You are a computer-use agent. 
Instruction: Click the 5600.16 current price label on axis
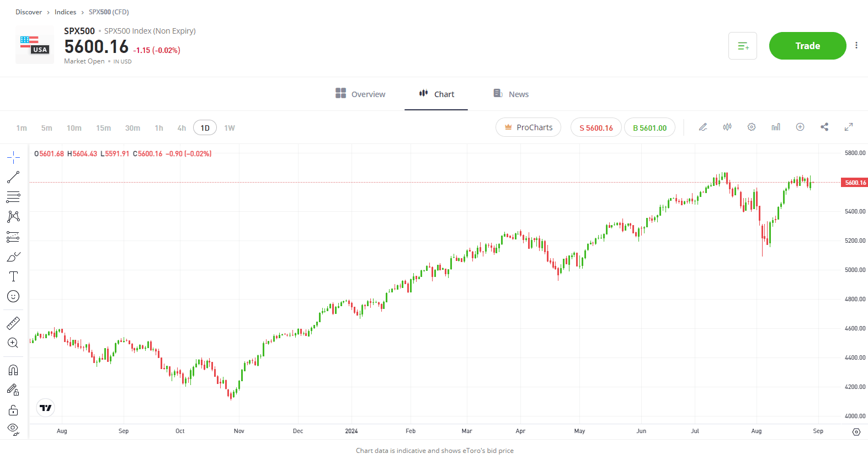pyautogui.click(x=854, y=183)
